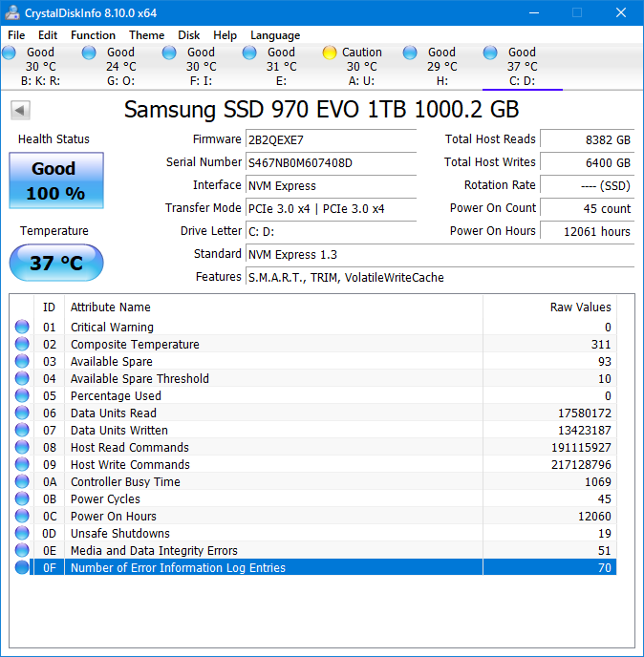Click the ID column header
This screenshot has height=657, width=644.
49,307
